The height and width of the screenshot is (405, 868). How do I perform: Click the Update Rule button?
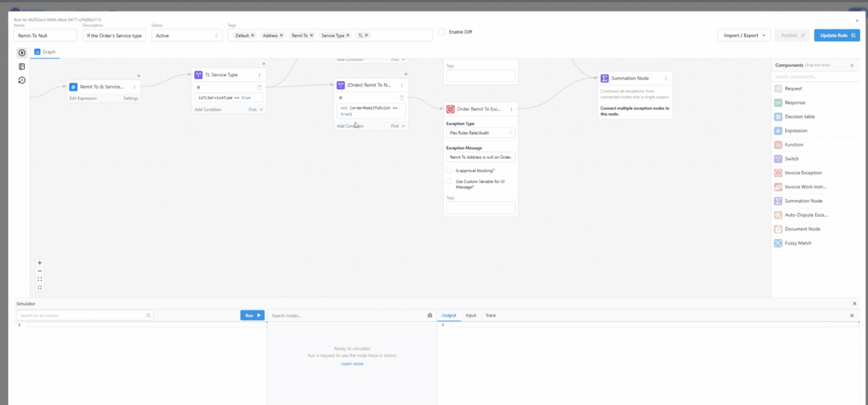[x=836, y=35]
